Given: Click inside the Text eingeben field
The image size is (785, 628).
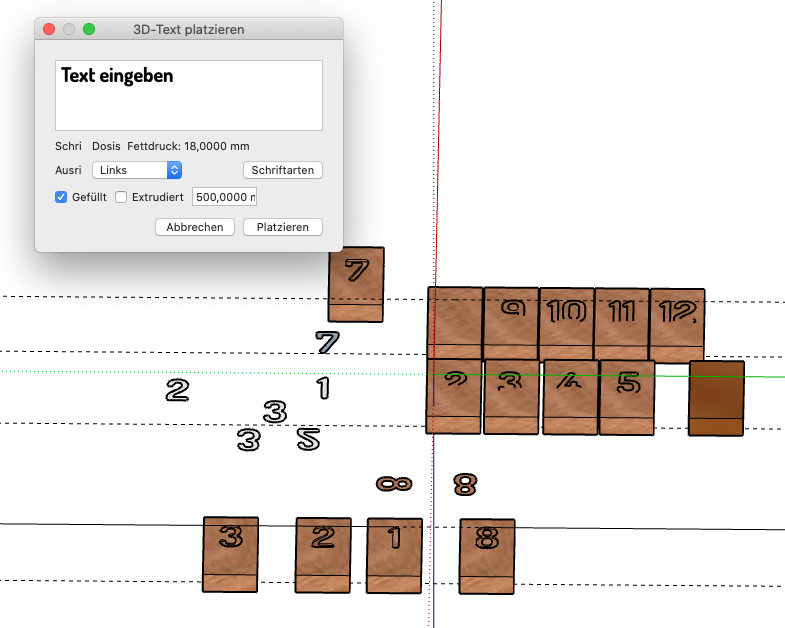Looking at the screenshot, I should [188, 95].
